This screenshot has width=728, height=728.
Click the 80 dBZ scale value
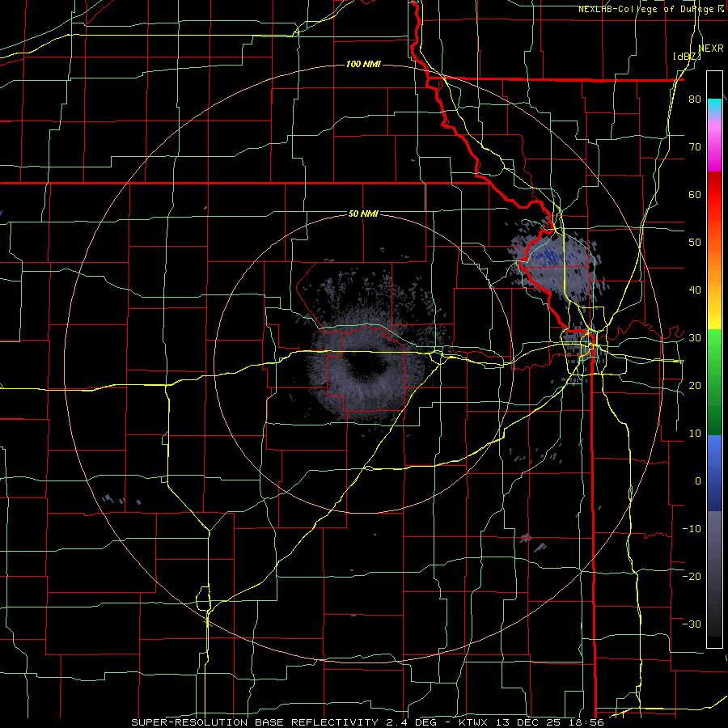(695, 99)
